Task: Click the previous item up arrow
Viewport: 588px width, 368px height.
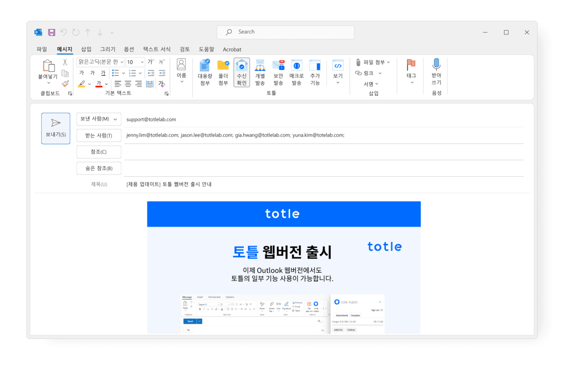Action: coord(88,32)
